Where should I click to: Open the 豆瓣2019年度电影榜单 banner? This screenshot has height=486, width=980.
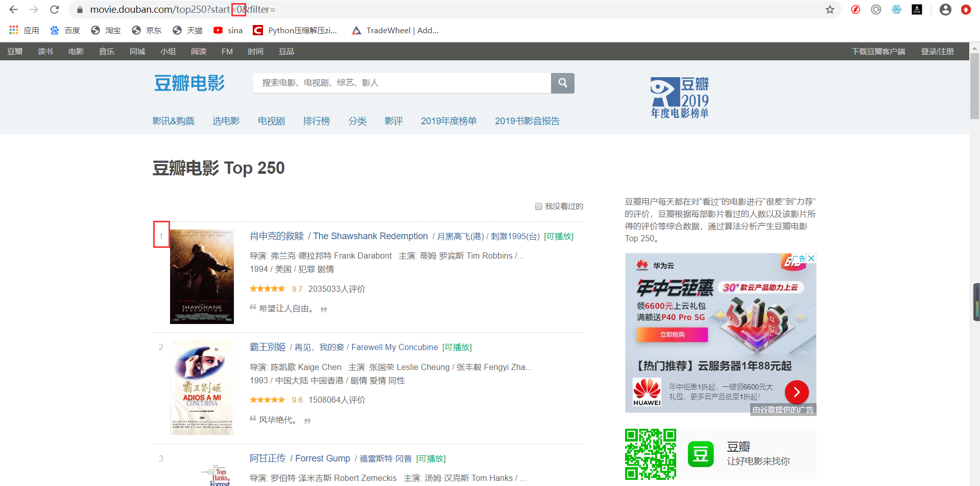680,98
